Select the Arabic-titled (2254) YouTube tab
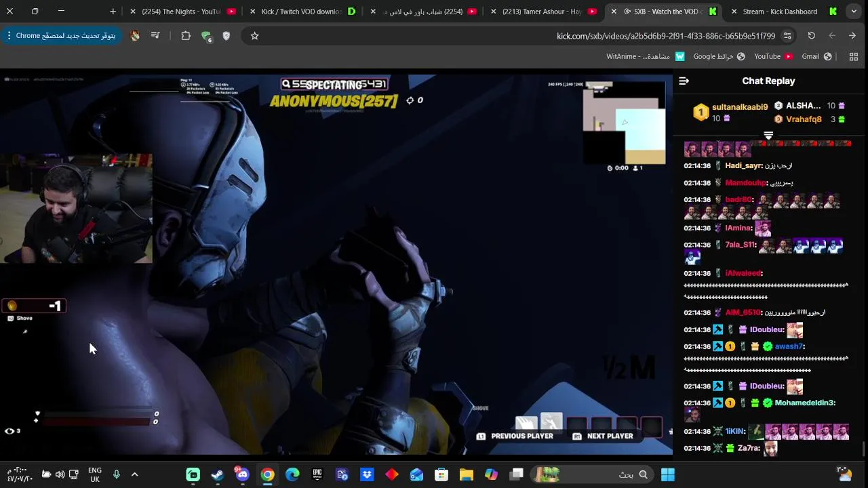868x488 pixels. click(x=422, y=12)
